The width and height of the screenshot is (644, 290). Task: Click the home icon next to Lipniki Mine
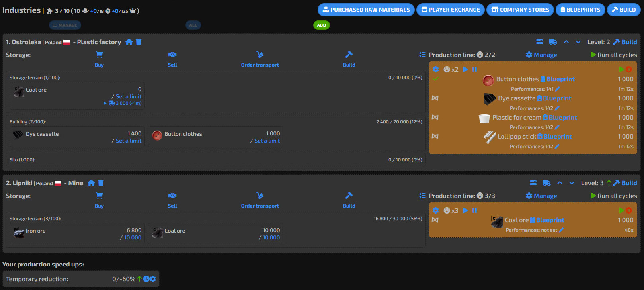91,183
